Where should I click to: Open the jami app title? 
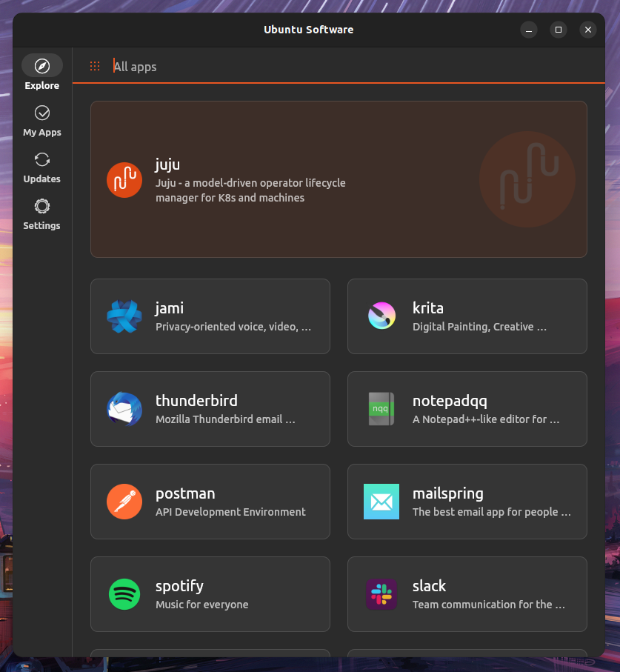[169, 308]
